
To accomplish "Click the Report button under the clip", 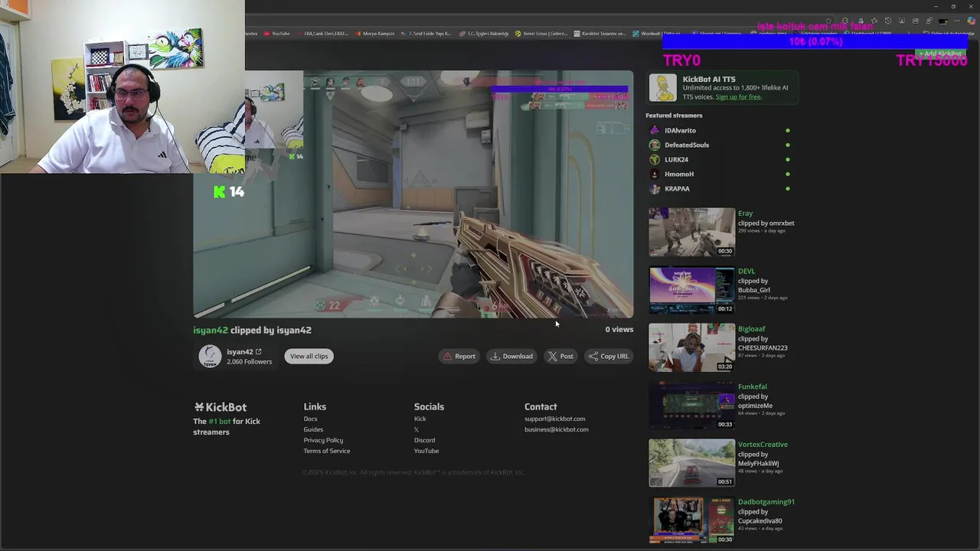I will pyautogui.click(x=459, y=356).
